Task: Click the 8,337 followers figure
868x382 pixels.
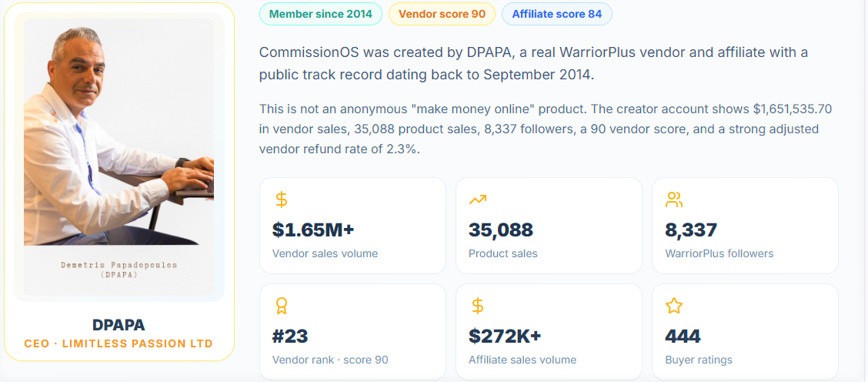Action: tap(691, 230)
